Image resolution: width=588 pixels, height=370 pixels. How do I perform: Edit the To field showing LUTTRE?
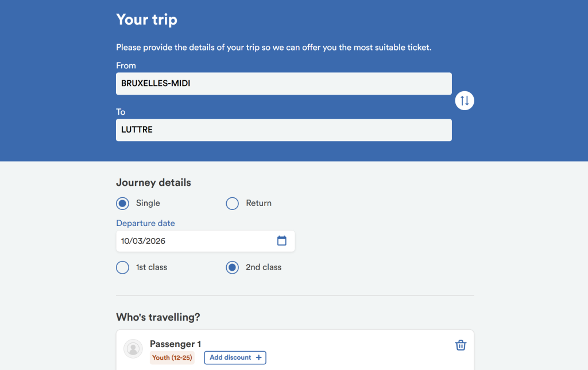pyautogui.click(x=284, y=130)
